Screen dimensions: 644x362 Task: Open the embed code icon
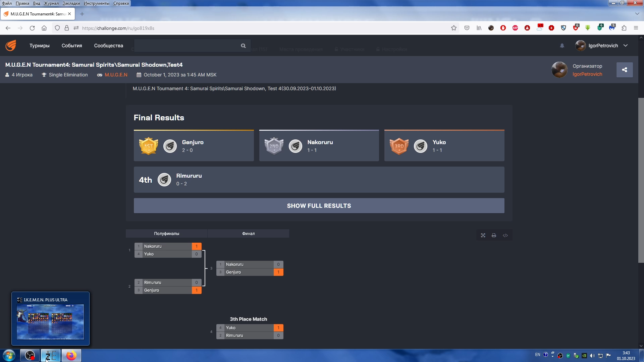[x=505, y=235]
